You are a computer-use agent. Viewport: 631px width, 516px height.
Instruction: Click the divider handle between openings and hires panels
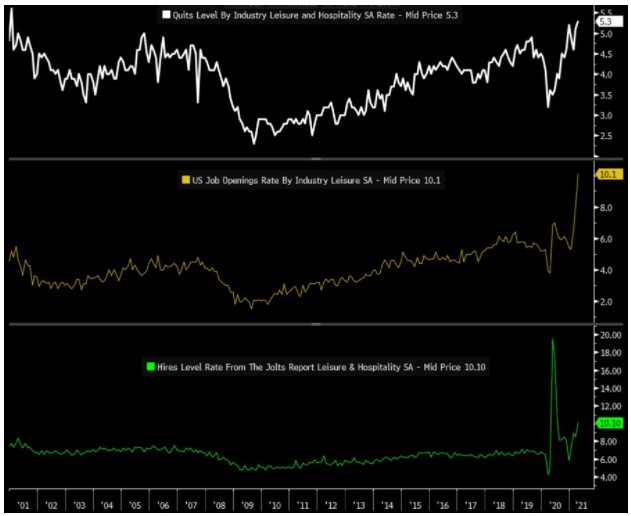click(316, 324)
